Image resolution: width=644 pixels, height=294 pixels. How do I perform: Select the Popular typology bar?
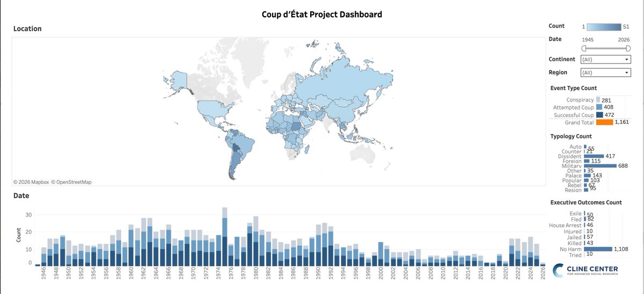tap(587, 180)
